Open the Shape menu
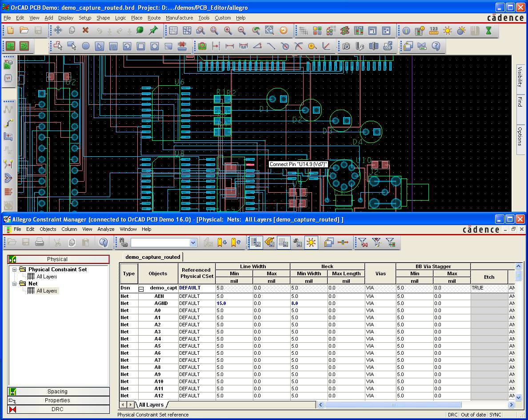The width and height of the screenshot is (528, 420). pos(103,18)
